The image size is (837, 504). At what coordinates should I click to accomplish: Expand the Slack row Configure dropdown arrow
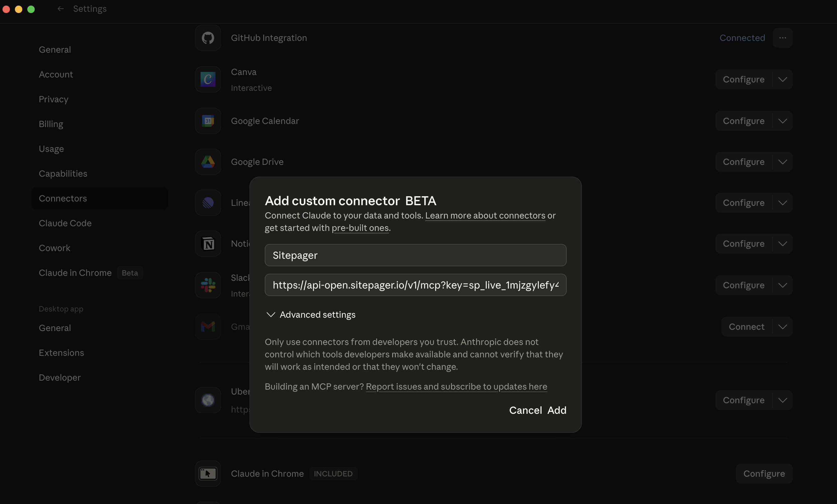click(x=782, y=285)
